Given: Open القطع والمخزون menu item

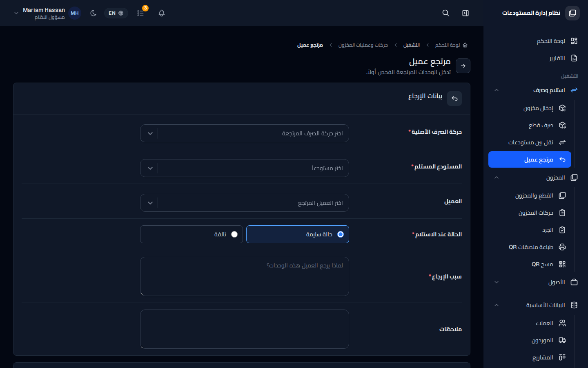Looking at the screenshot, I should tap(530, 195).
